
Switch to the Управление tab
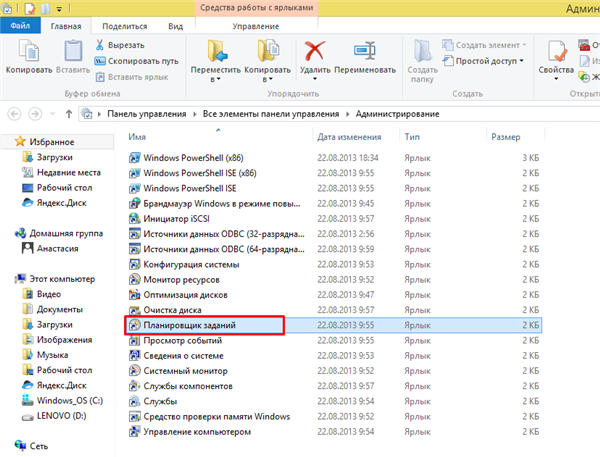[256, 26]
